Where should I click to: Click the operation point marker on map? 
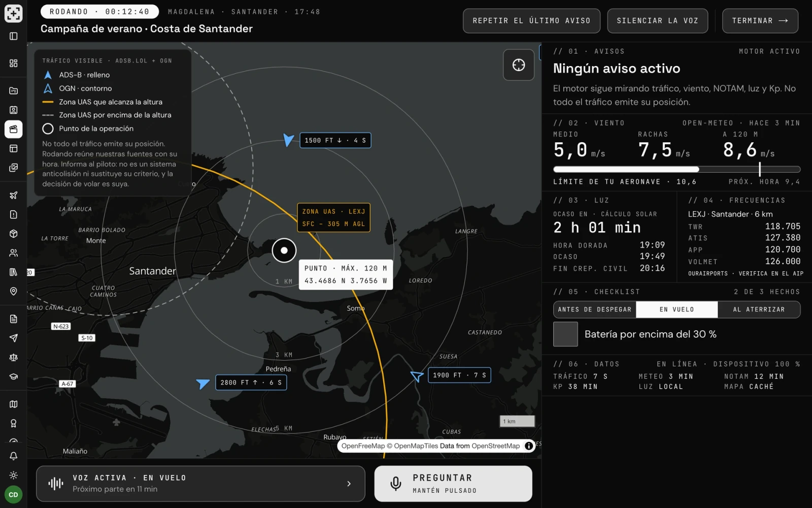click(284, 250)
